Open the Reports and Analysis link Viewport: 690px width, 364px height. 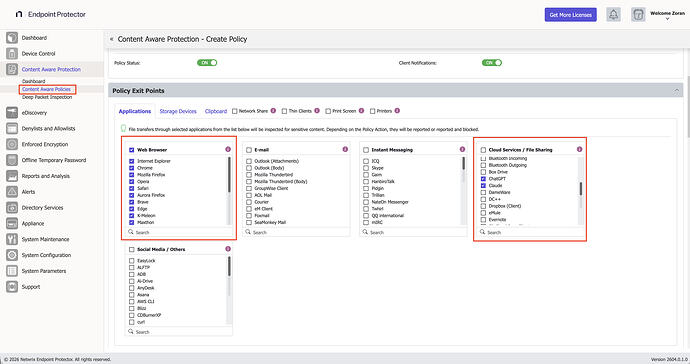pos(46,176)
